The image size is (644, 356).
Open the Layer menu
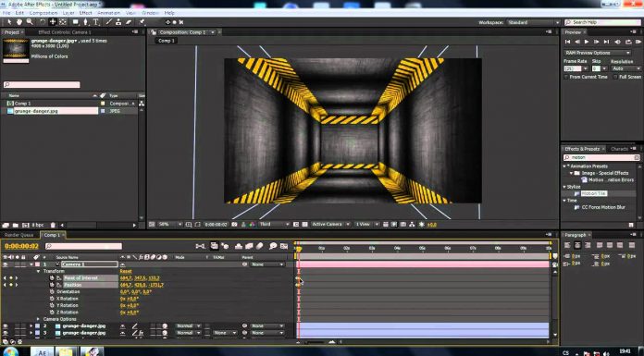[68, 13]
